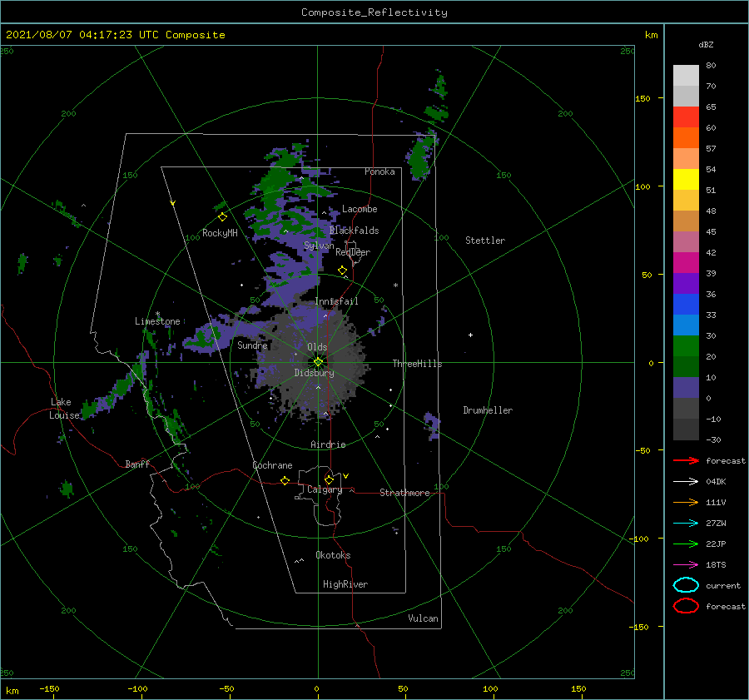Screen dimensions: 749x700
Task: Click the yellow diamond marker below Cochrane
Action: tap(285, 480)
